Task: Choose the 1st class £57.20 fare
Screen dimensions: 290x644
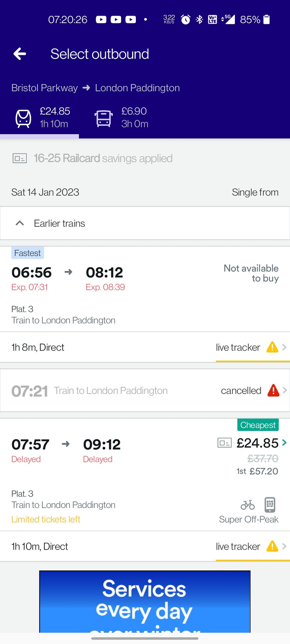Action: click(x=257, y=471)
